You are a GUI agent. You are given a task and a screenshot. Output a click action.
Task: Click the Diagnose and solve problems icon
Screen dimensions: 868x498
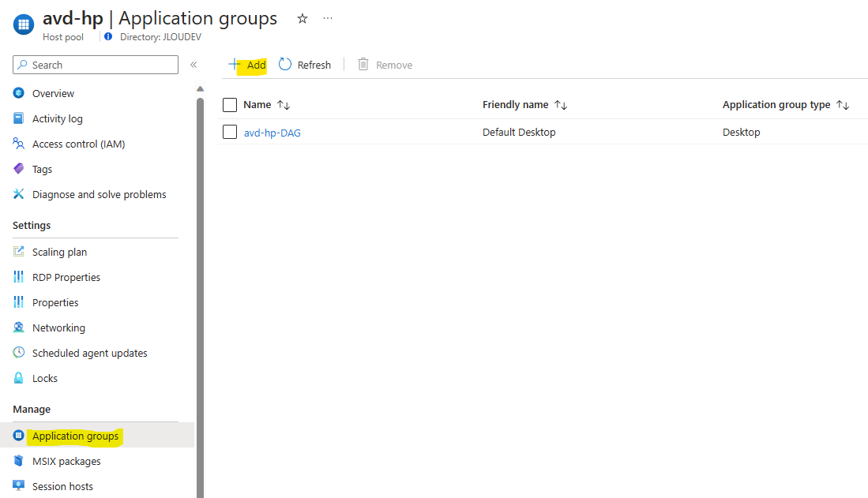pyautogui.click(x=19, y=194)
